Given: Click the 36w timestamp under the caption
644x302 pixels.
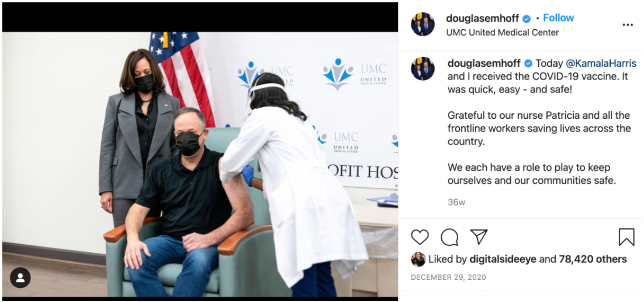Looking at the screenshot, I should click(x=456, y=203).
